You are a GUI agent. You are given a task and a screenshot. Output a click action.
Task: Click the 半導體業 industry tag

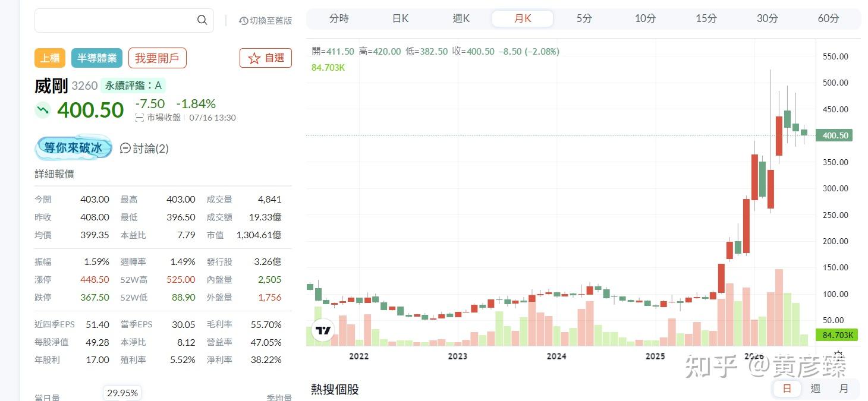pyautogui.click(x=97, y=58)
